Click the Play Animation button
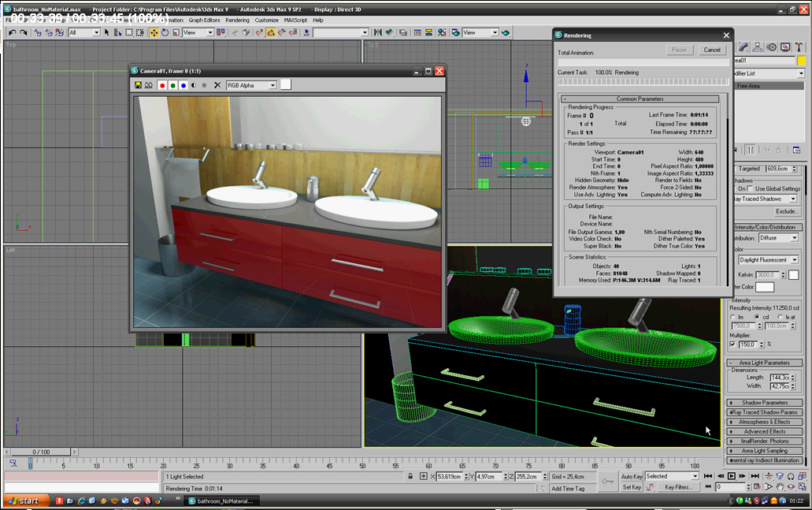This screenshot has width=812, height=510. tap(732, 476)
